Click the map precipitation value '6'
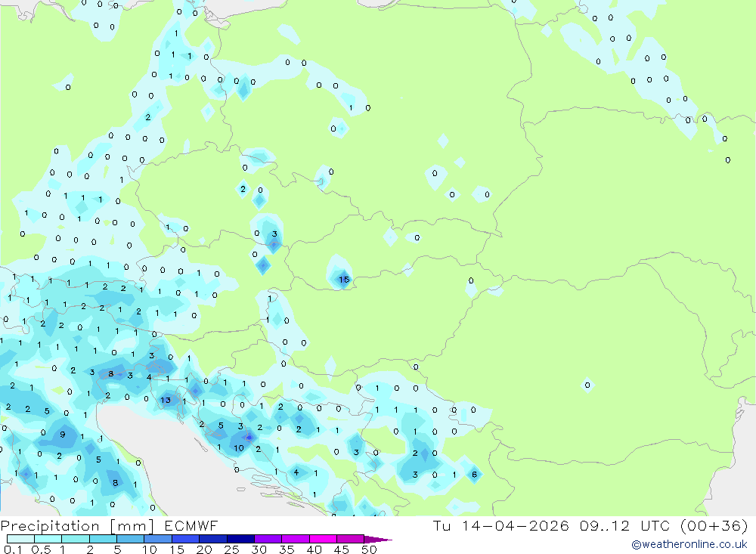 coord(475,475)
